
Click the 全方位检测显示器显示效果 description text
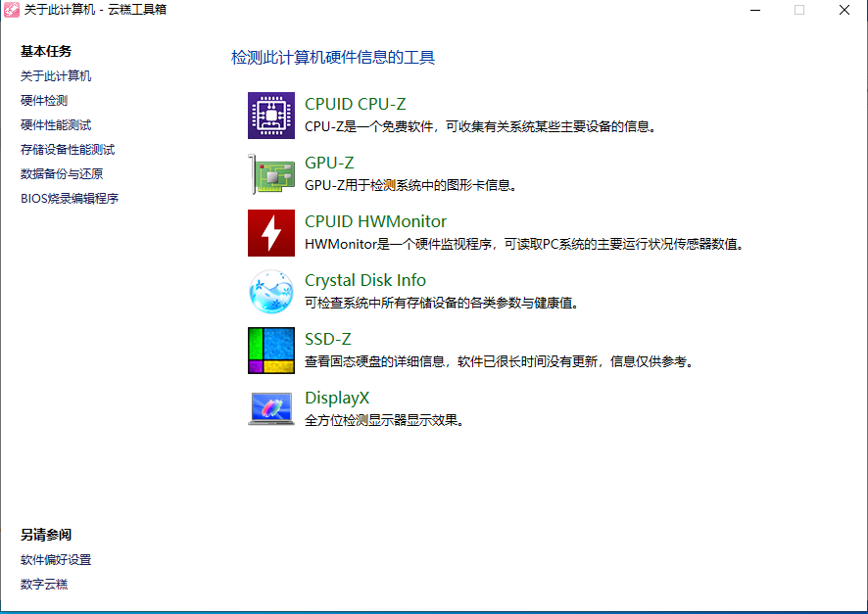tap(385, 420)
